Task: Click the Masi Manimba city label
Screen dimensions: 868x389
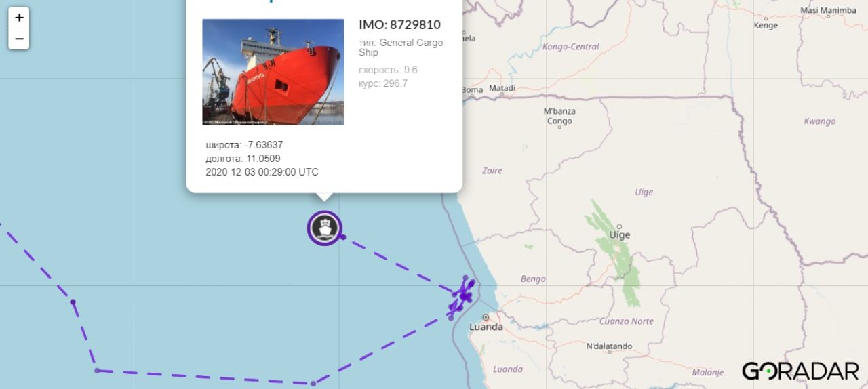Action: pyautogui.click(x=827, y=10)
